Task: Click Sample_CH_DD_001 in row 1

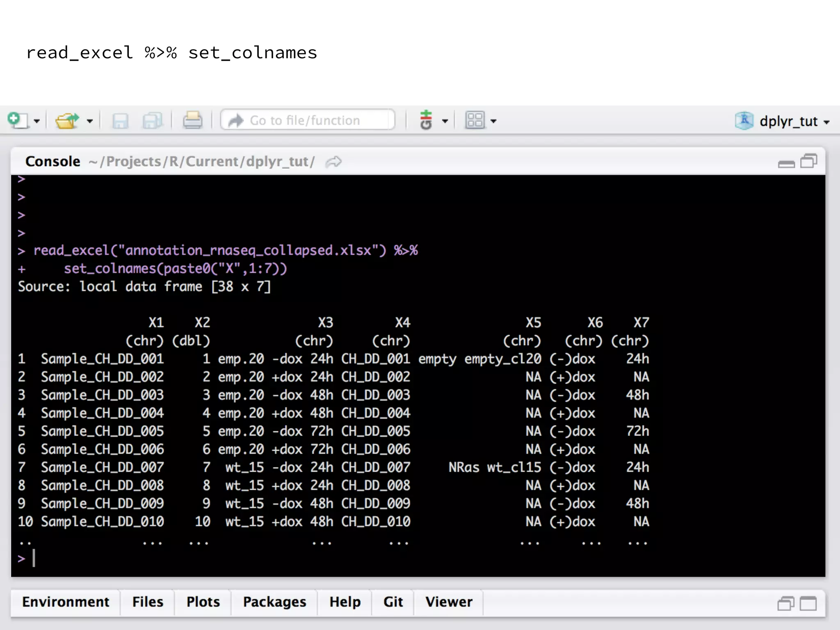Action: pos(102,359)
